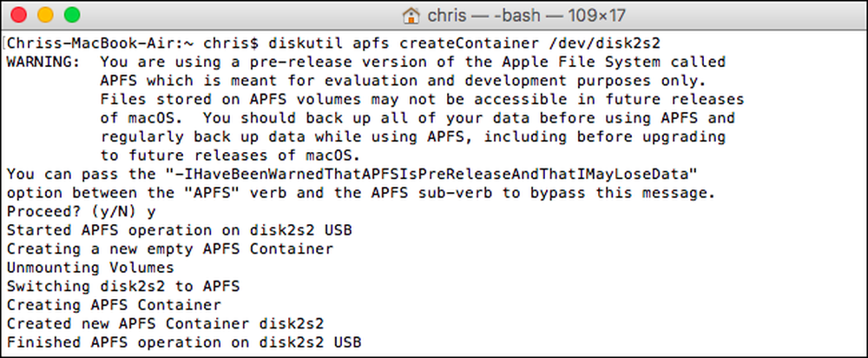Click 'Created new APFS Container disk2s2' line
Image resolution: width=868 pixels, height=358 pixels.
(166, 323)
